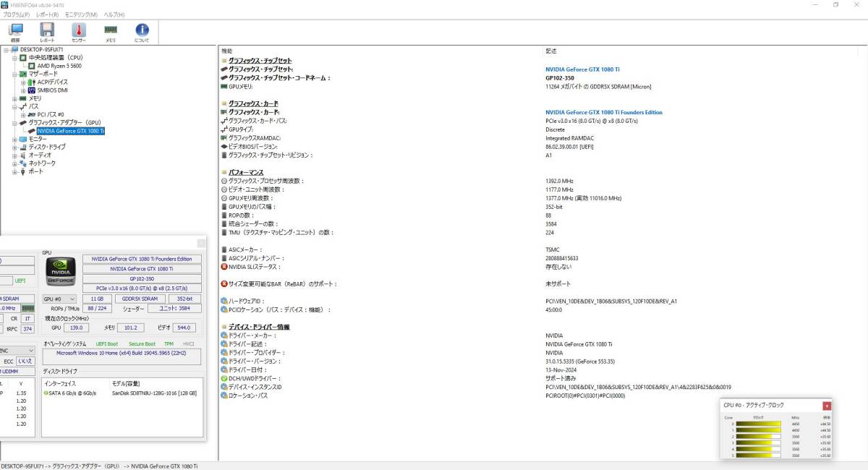Click the TSMC ASIC manufacturer value

[553, 249]
